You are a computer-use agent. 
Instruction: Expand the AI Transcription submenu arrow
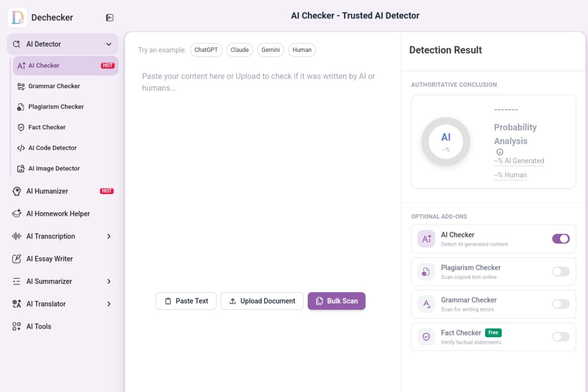(x=109, y=236)
